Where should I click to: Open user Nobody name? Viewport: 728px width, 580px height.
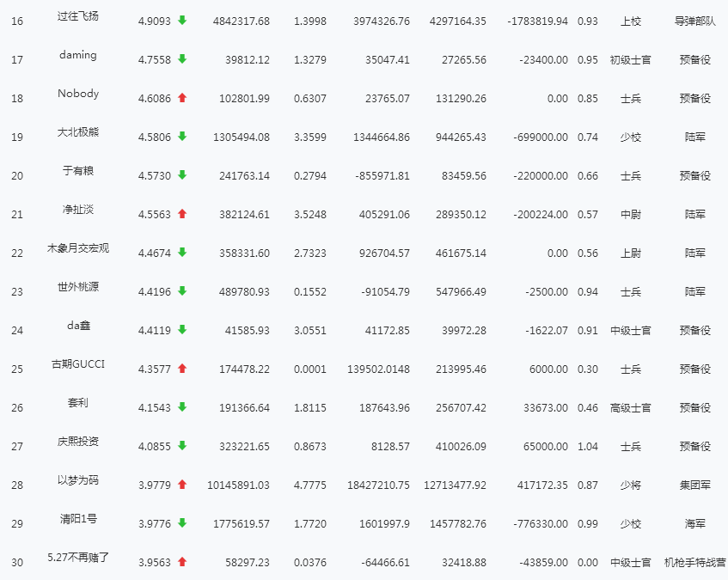point(78,94)
